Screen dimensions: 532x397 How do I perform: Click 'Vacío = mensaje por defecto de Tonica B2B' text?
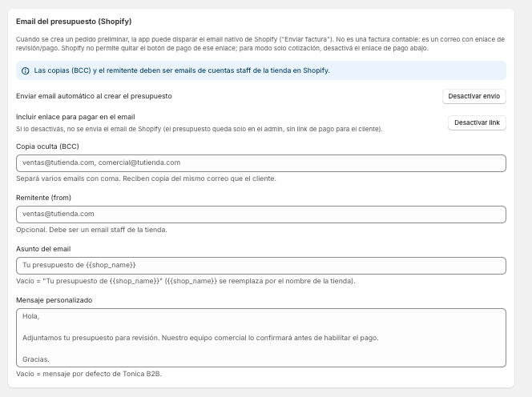(x=89, y=374)
